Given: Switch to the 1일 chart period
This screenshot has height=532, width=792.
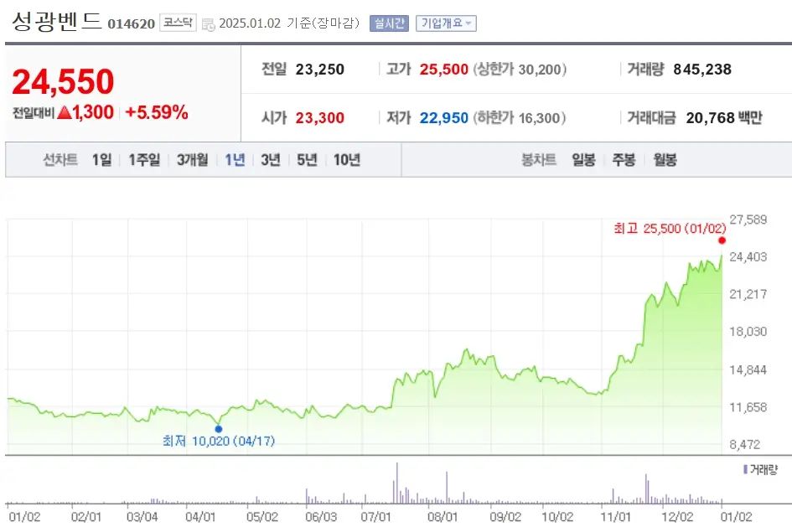Looking at the screenshot, I should [x=101, y=159].
